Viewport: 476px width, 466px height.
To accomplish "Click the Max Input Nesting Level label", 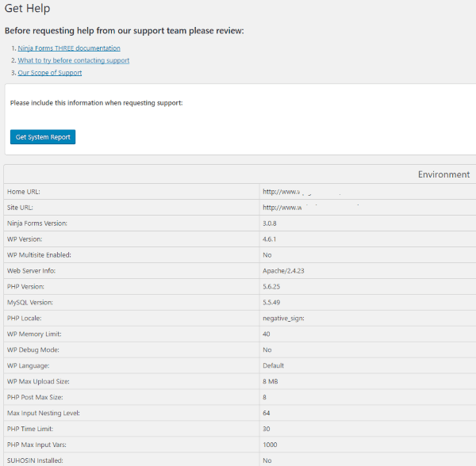I will click(43, 414).
